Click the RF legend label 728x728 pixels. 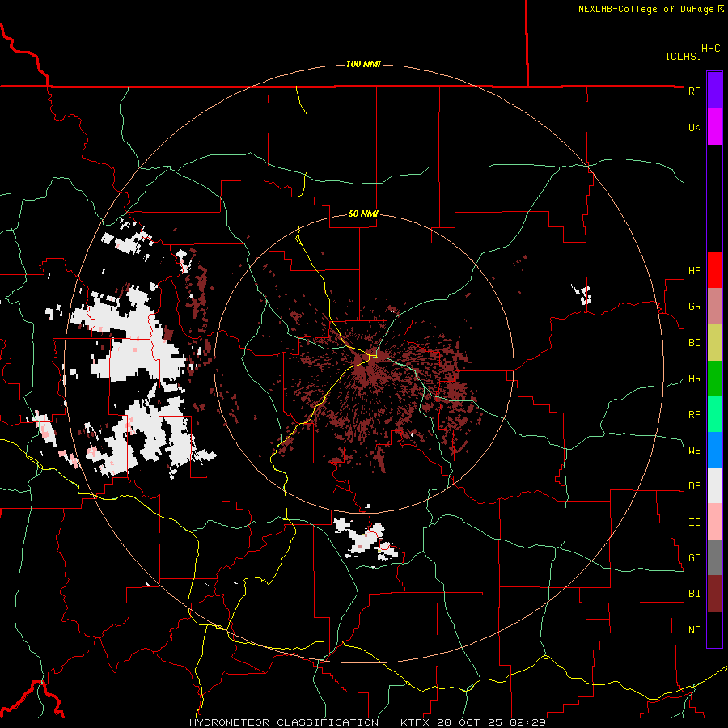pos(694,91)
